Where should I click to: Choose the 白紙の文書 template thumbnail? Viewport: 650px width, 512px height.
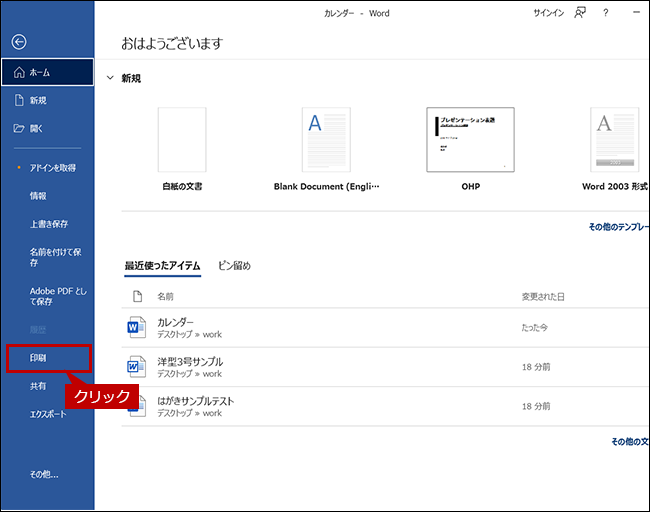[x=182, y=140]
